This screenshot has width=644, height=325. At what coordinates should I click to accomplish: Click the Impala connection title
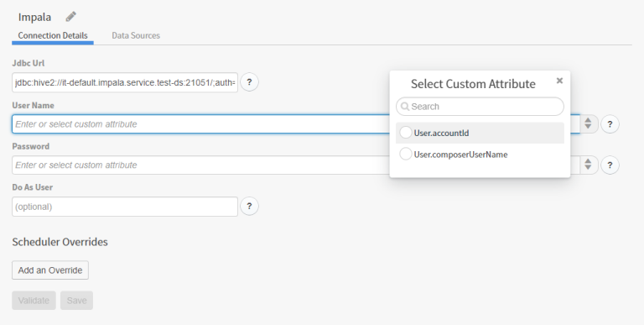pos(34,17)
